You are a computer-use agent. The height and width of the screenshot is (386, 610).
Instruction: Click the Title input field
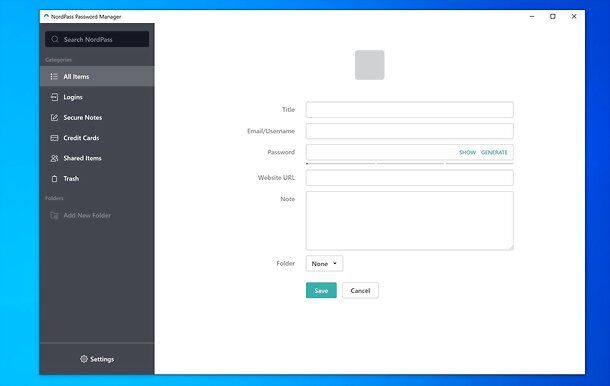(409, 110)
